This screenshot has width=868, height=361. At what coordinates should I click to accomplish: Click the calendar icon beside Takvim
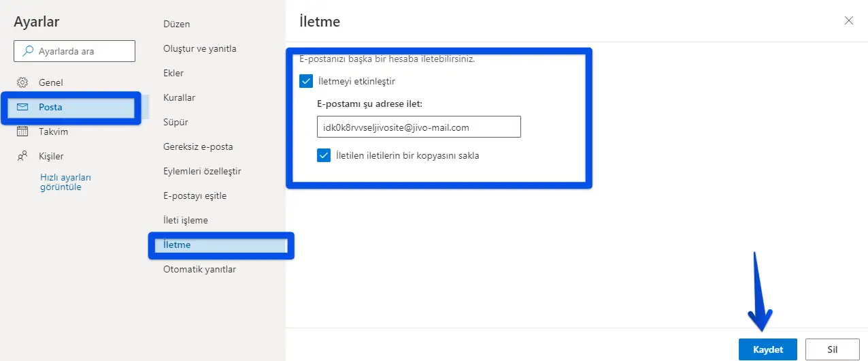coord(22,131)
